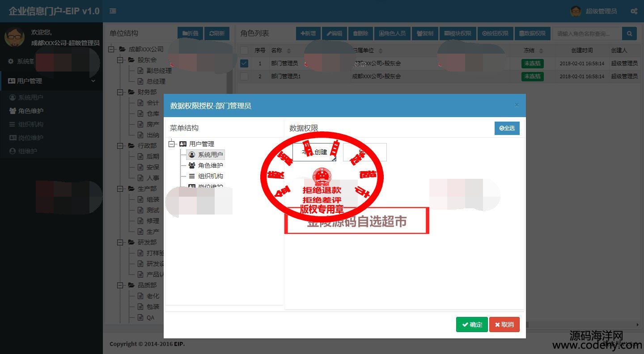Image resolution: width=644 pixels, height=354 pixels.
Task: Open 岗位维护 in the left sidebar
Action: tap(51, 138)
